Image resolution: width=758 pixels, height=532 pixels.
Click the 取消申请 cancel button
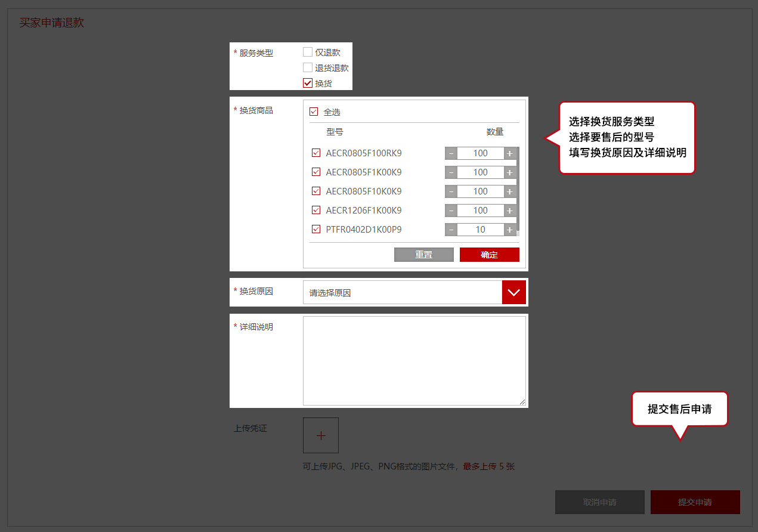(599, 502)
